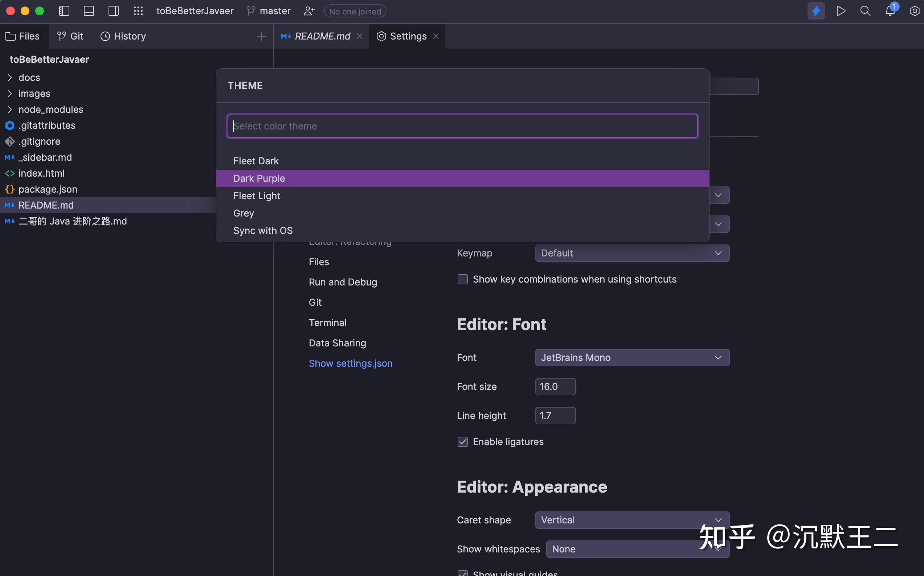Screen dimensions: 924x576
Task: Open Git settings section
Action: coord(315,303)
